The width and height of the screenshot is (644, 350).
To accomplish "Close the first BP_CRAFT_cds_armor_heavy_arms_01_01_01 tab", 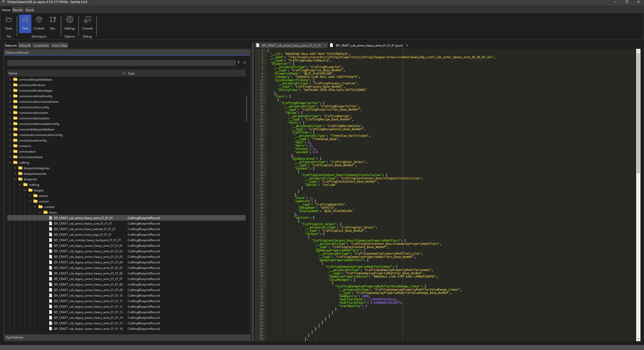I will click(x=325, y=46).
